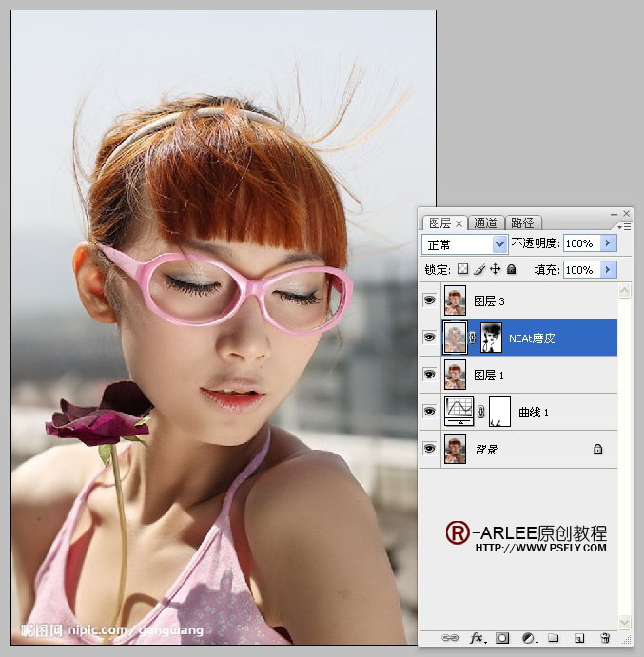Hide the 背景 layer

pyautogui.click(x=429, y=449)
